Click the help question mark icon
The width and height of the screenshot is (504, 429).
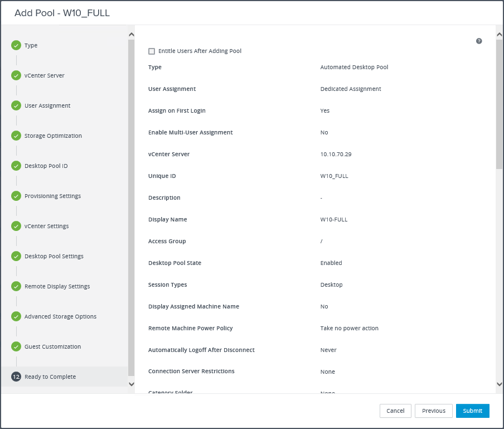(479, 41)
